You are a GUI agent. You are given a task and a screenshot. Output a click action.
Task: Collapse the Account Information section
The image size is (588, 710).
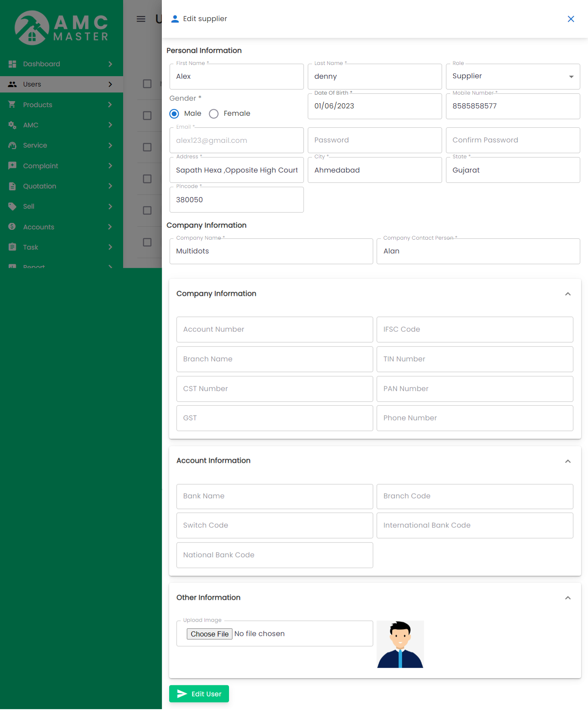coord(568,461)
